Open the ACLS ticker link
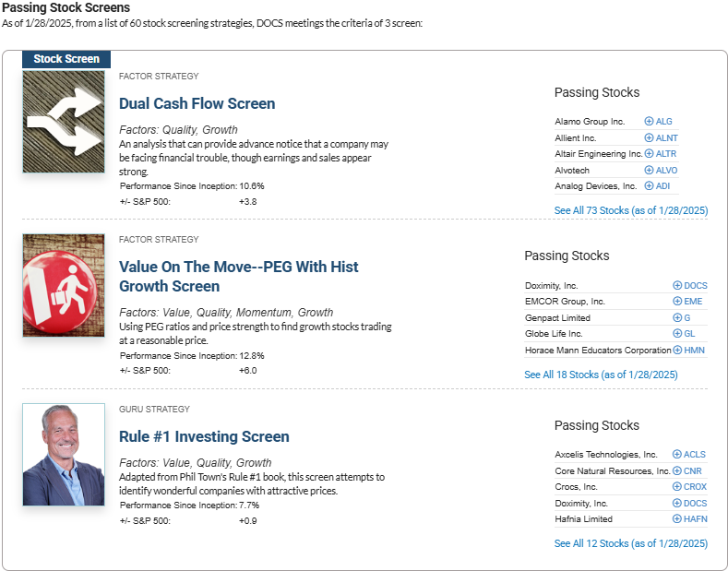728x571 pixels. (x=695, y=455)
